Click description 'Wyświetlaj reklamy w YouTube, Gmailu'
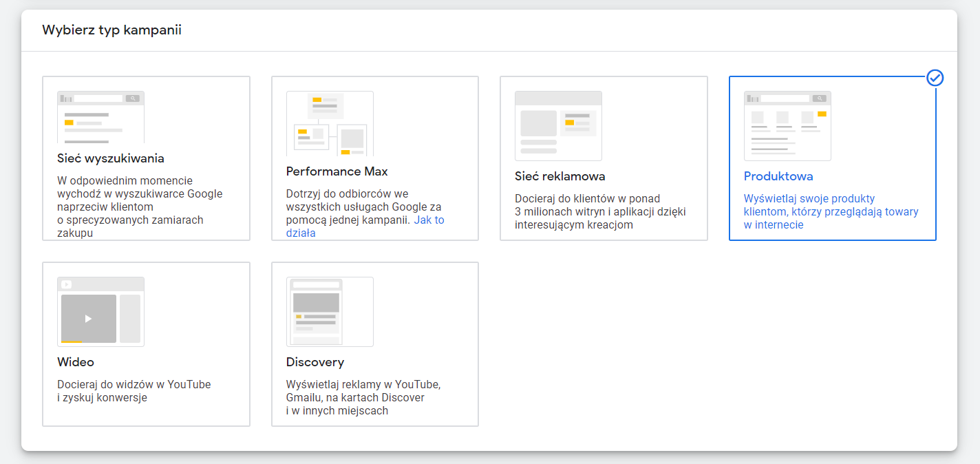The width and height of the screenshot is (980, 464). click(363, 397)
